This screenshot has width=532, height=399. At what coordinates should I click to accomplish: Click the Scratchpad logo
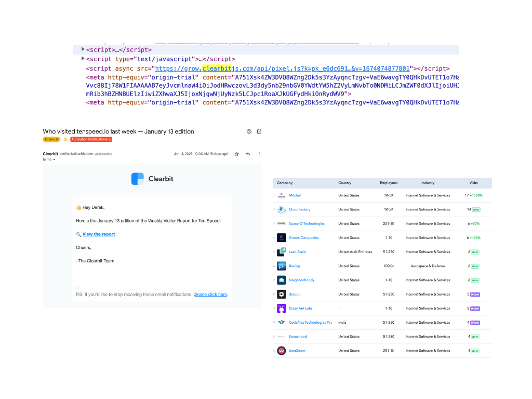tap(281, 337)
